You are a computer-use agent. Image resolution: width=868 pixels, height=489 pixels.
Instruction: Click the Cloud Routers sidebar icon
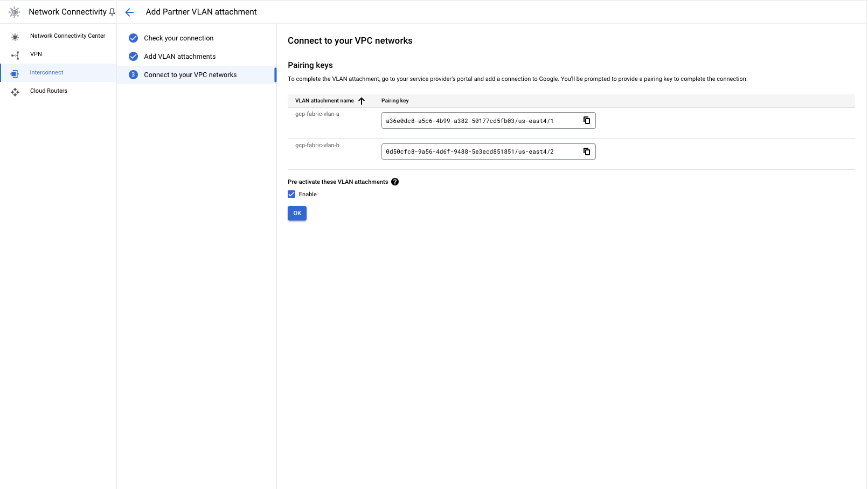(x=15, y=92)
